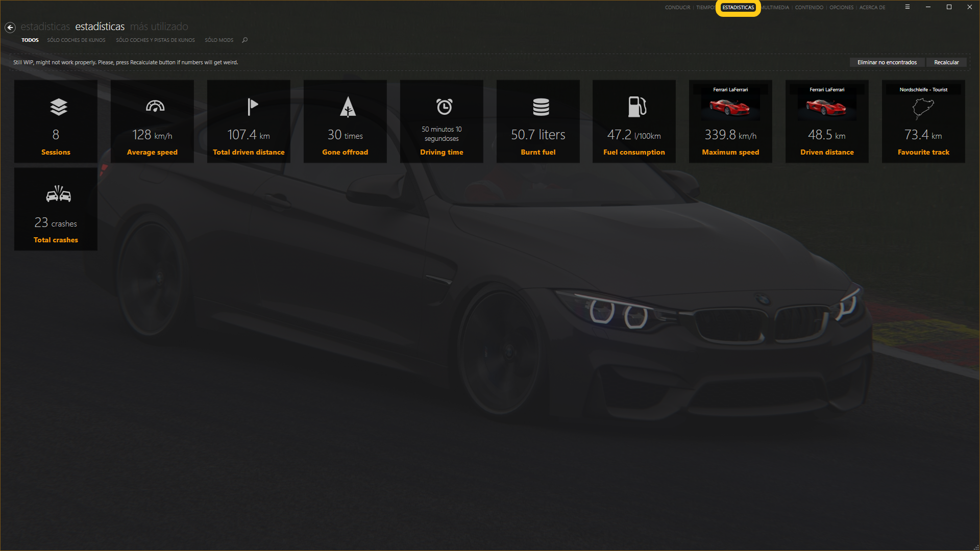Open the Conducir menu tab
The width and height of the screenshot is (980, 551).
point(677,8)
